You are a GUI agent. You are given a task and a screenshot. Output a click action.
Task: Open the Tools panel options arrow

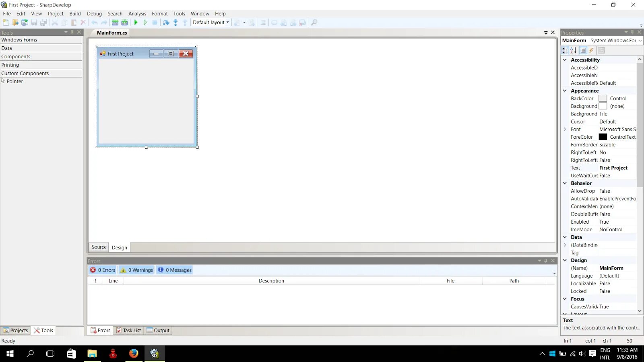[66, 32]
